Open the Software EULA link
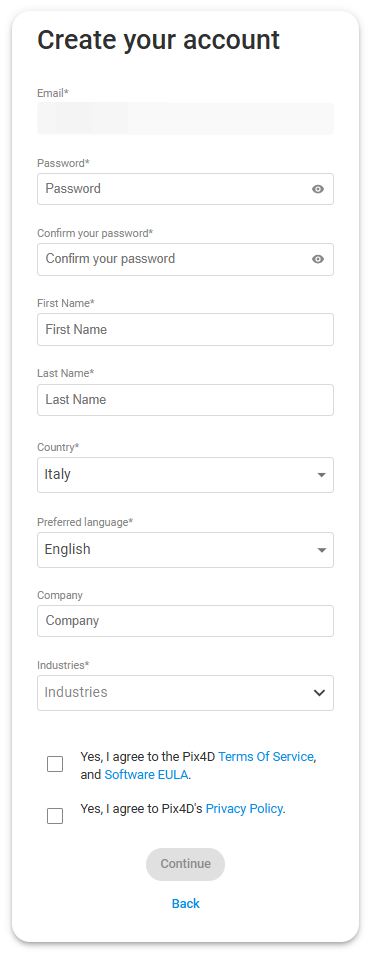The width and height of the screenshot is (374, 953). click(146, 775)
